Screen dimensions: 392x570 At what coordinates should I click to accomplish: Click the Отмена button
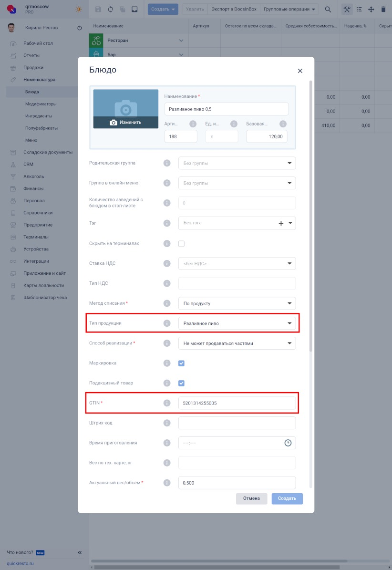pyautogui.click(x=251, y=498)
